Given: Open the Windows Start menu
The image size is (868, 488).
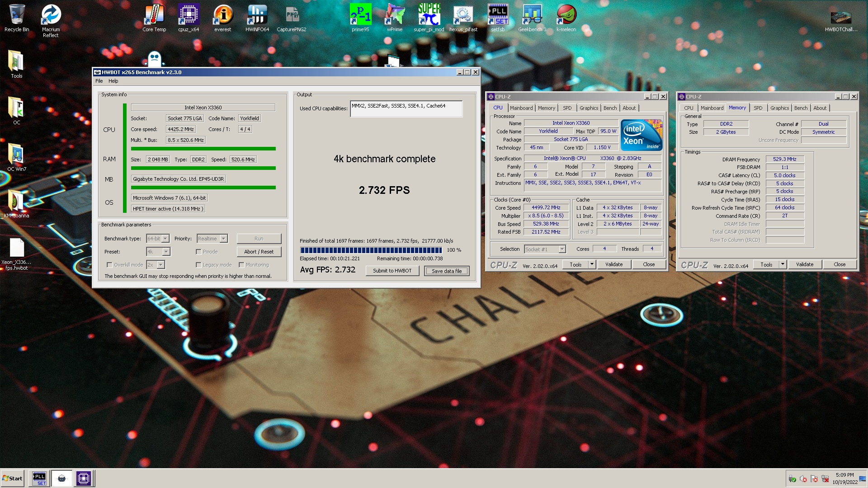Looking at the screenshot, I should (x=12, y=479).
